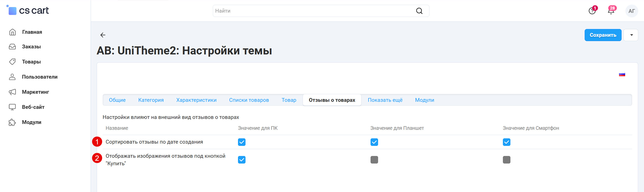Go back using the arrow icon
Viewport: 644px width, 192px height.
(x=103, y=35)
